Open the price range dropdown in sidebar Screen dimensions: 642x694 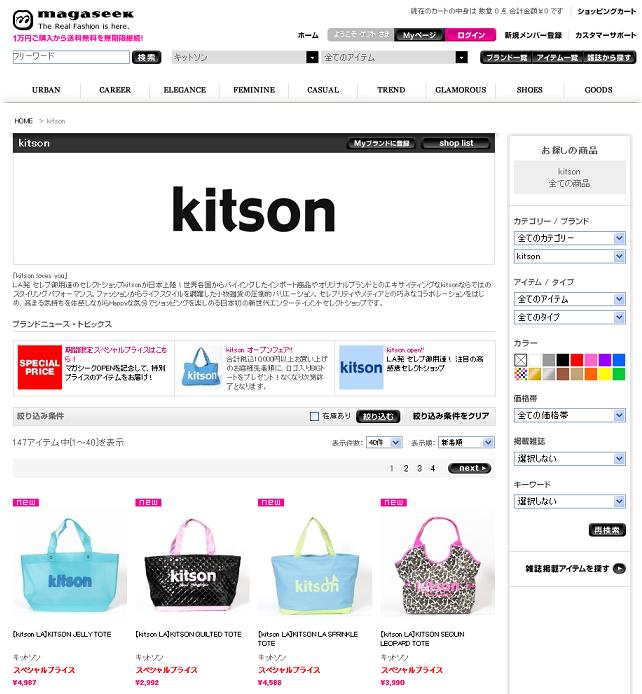pos(569,415)
